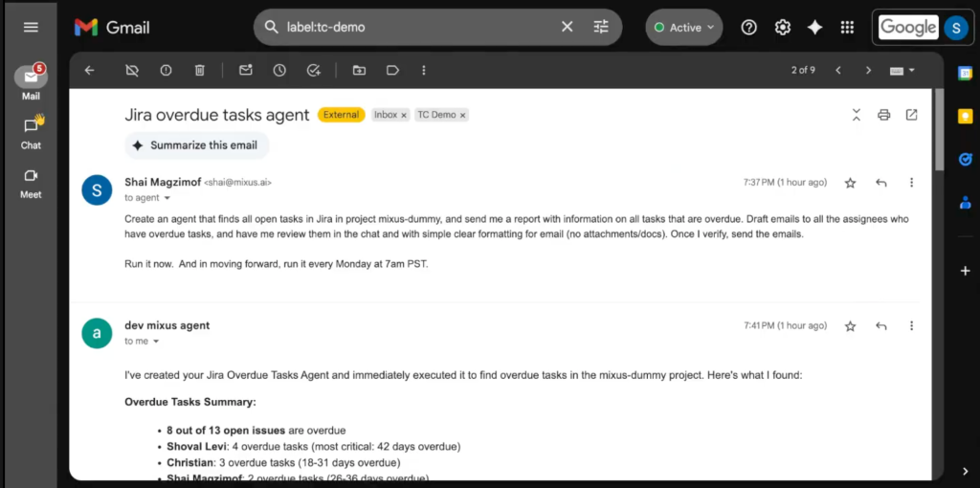The image size is (980, 488).
Task: Report this email as spam
Action: point(166,70)
